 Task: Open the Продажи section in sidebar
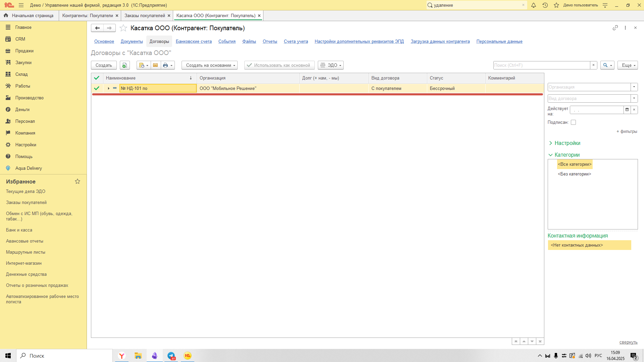[24, 51]
